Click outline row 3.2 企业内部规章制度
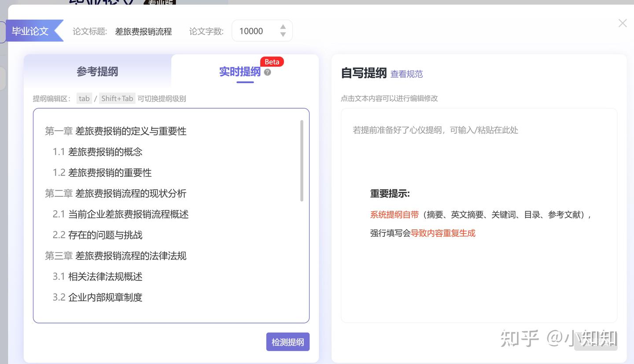Screen dimensions: 634x364 pos(98,297)
